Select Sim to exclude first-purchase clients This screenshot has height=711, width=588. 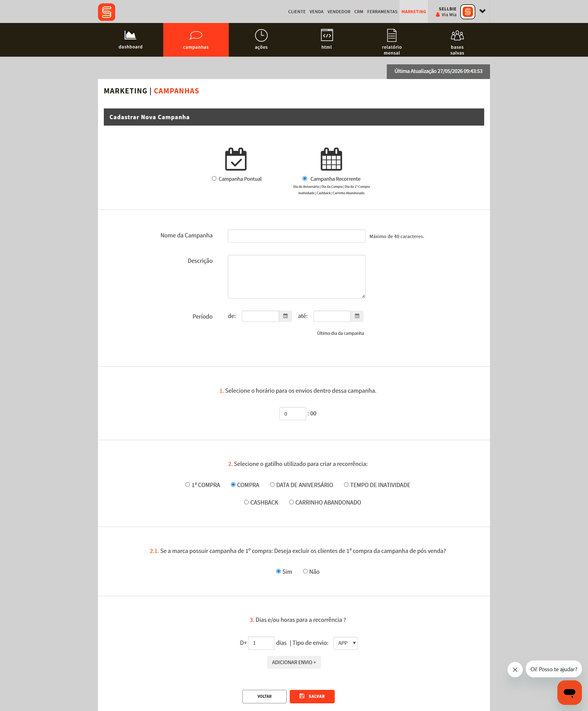coord(278,571)
